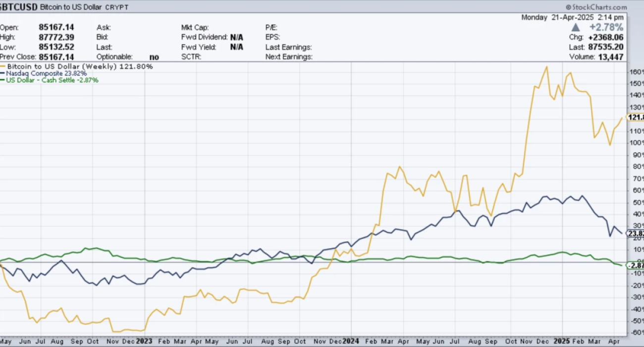Click the CRYPT exchange label

tap(117, 7)
